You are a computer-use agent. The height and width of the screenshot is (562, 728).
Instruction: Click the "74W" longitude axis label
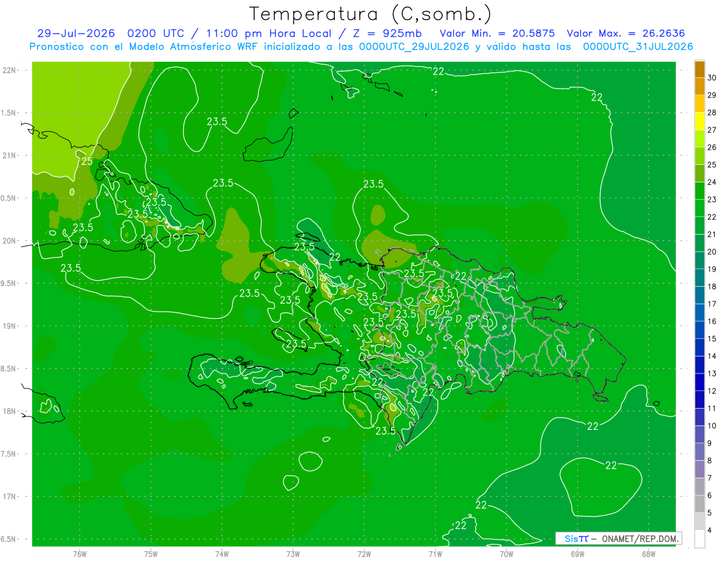coord(222,554)
